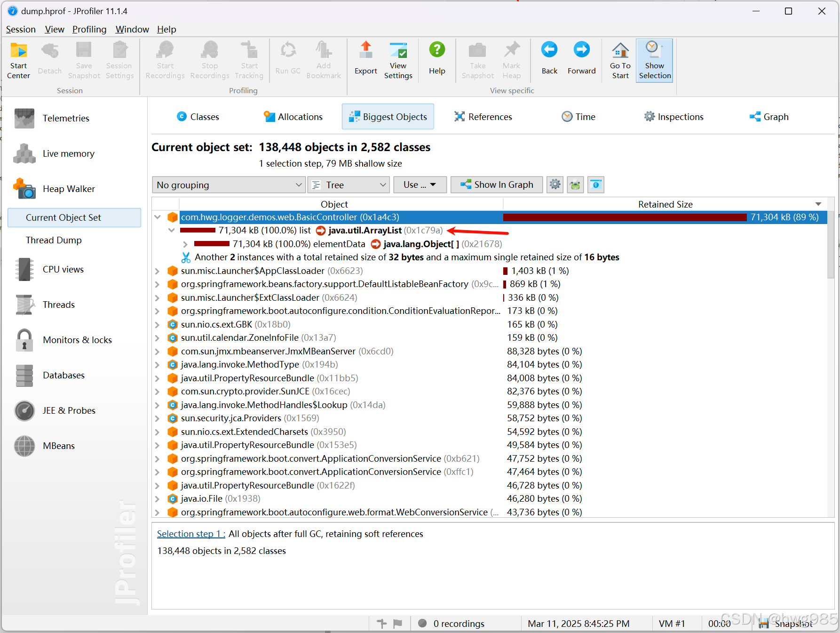Screen dimensions: 840x633
Task: Open Live memory section
Action: tap(54, 153)
